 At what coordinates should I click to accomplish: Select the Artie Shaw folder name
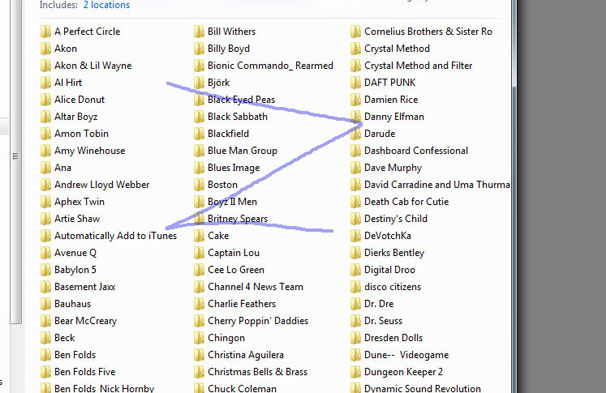coord(77,219)
